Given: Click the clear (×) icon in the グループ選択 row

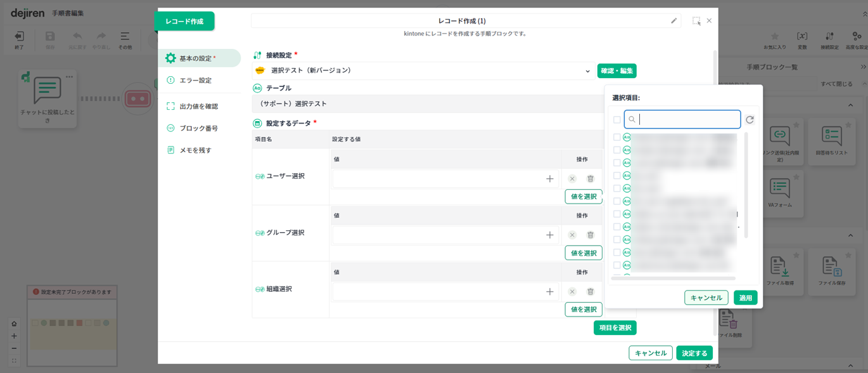Looking at the screenshot, I should coord(572,235).
